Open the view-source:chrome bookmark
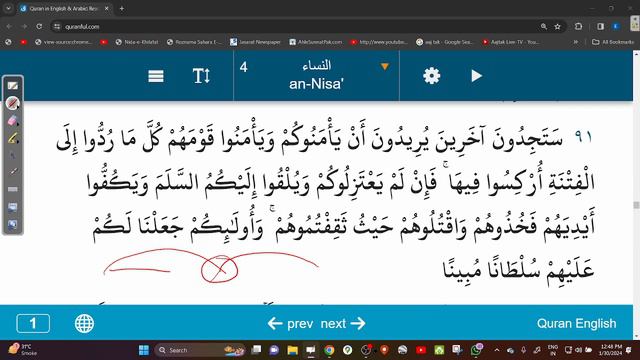 [x=64, y=42]
